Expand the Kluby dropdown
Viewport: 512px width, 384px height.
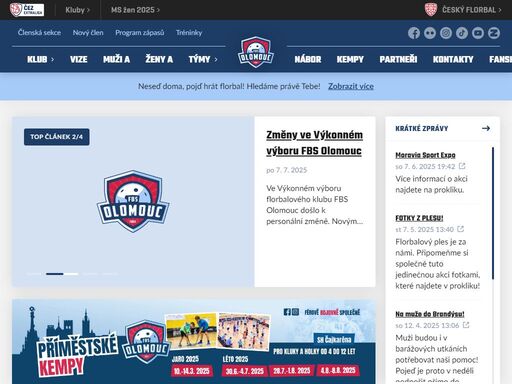pyautogui.click(x=77, y=10)
